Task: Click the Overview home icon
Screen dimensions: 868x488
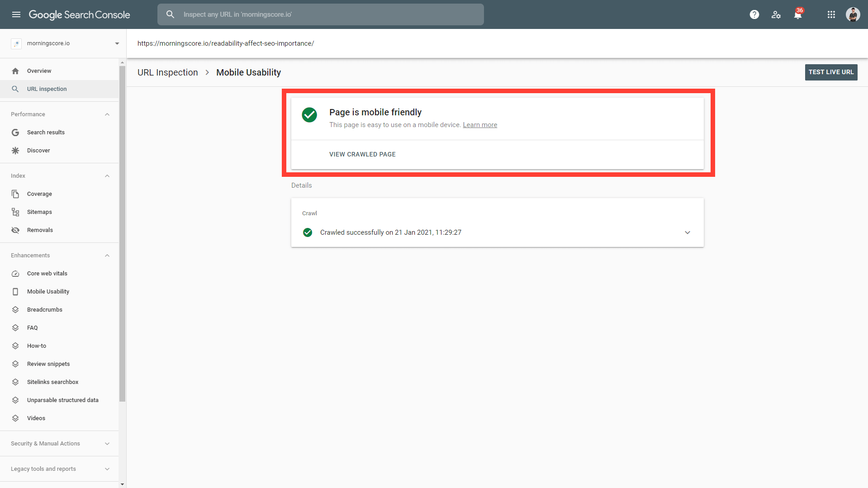Action: tap(15, 71)
